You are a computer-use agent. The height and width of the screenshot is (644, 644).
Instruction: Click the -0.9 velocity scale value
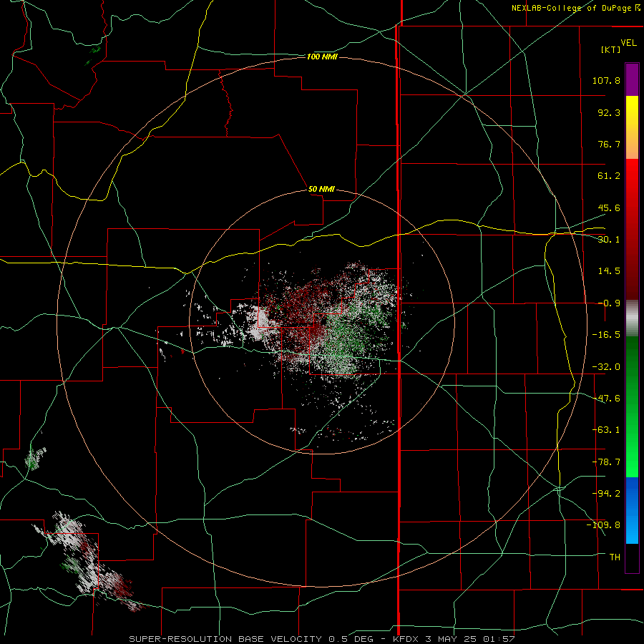[609, 303]
